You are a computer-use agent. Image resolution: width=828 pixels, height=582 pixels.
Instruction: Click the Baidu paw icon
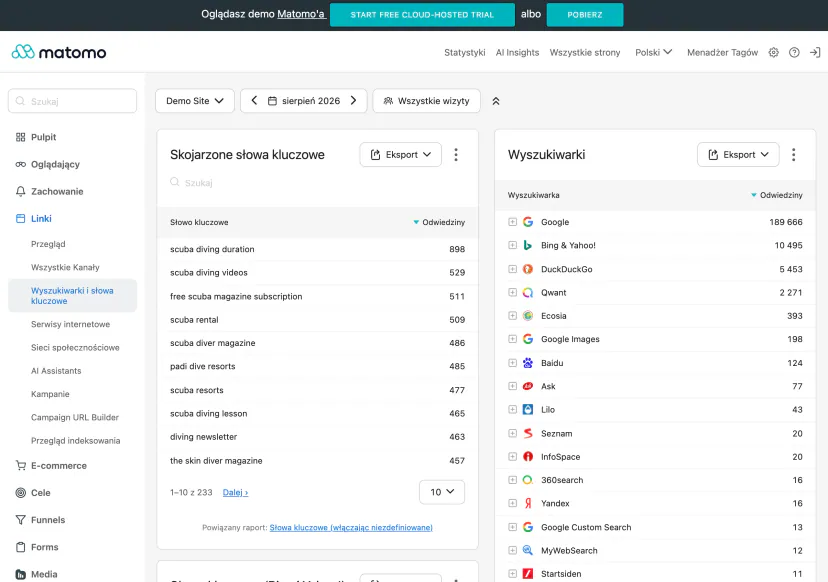pos(528,363)
